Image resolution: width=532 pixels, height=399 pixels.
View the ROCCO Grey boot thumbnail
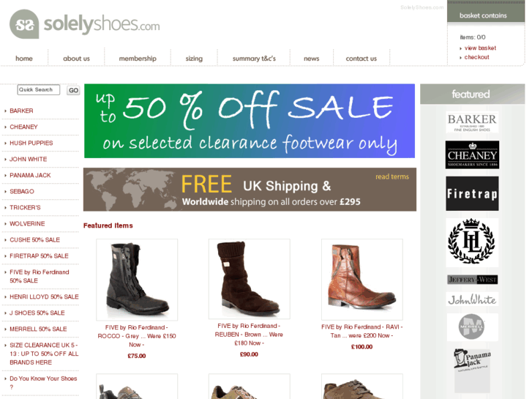(137, 280)
